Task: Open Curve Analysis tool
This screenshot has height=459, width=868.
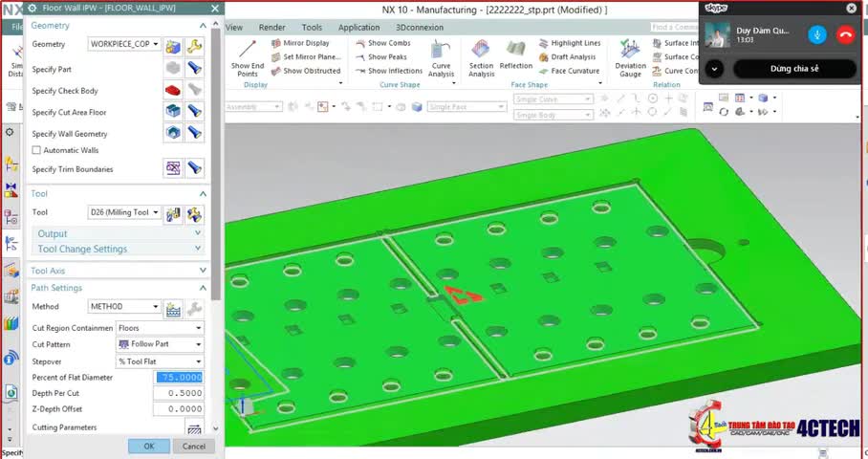Action: [x=441, y=58]
